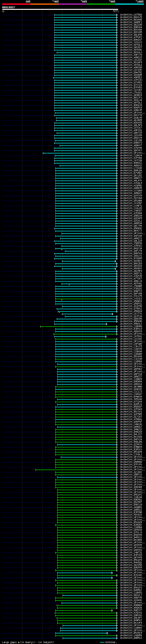Select hit label UniRef100_Q6CMF8
The image size is (146, 644).
[x=131, y=271]
